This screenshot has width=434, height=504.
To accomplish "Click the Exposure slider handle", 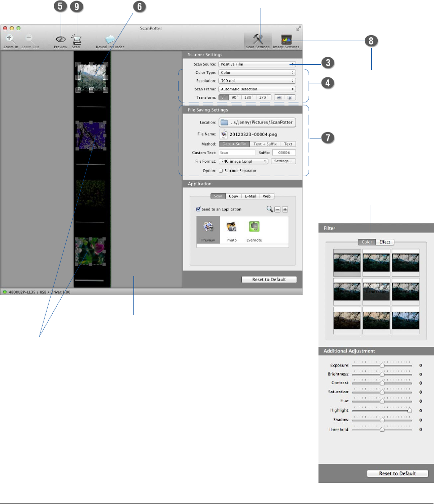I will point(382,366).
